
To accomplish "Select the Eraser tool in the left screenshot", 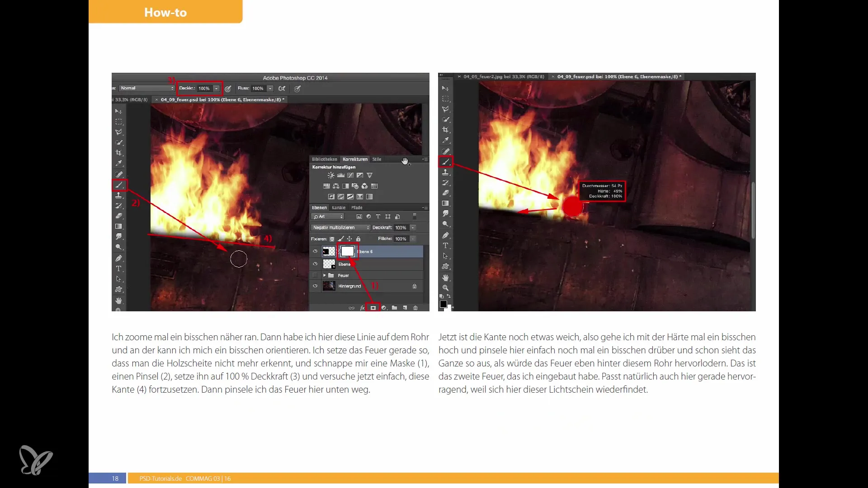I will coord(118,216).
